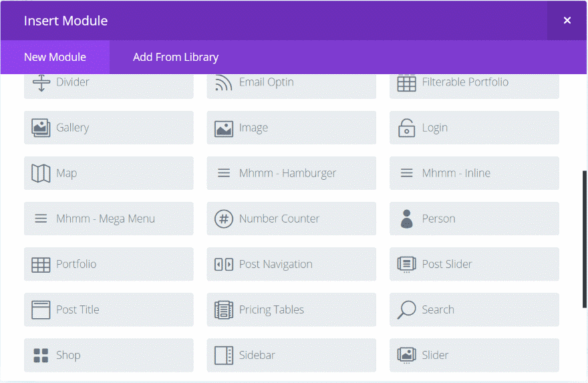Select the Pricing Tables icon
588x383 pixels.
pos(224,310)
